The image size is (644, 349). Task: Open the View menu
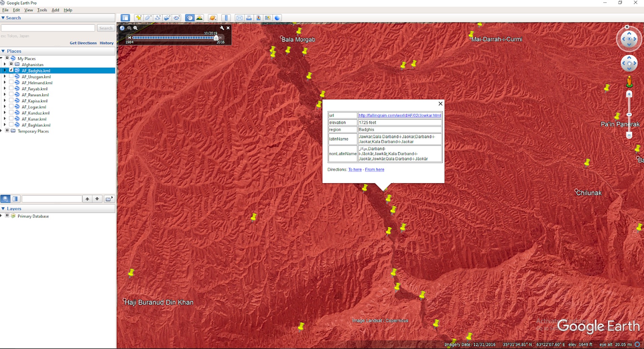click(29, 10)
